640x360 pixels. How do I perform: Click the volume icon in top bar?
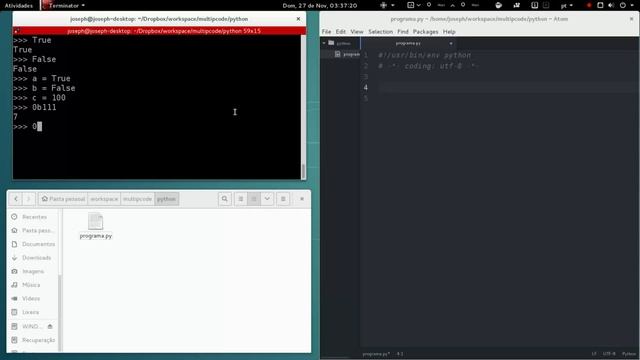coord(611,5)
